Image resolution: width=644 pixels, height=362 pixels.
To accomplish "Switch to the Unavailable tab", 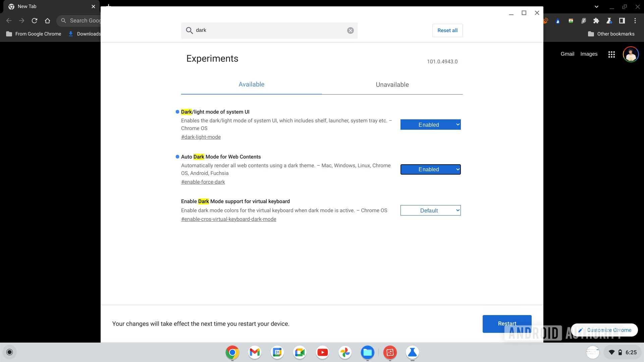I will pos(392,84).
